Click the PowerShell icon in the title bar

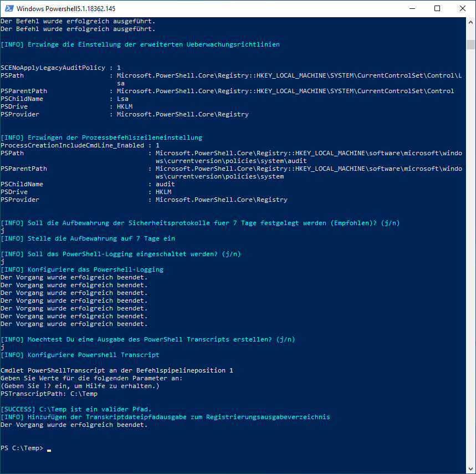coord(8,8)
